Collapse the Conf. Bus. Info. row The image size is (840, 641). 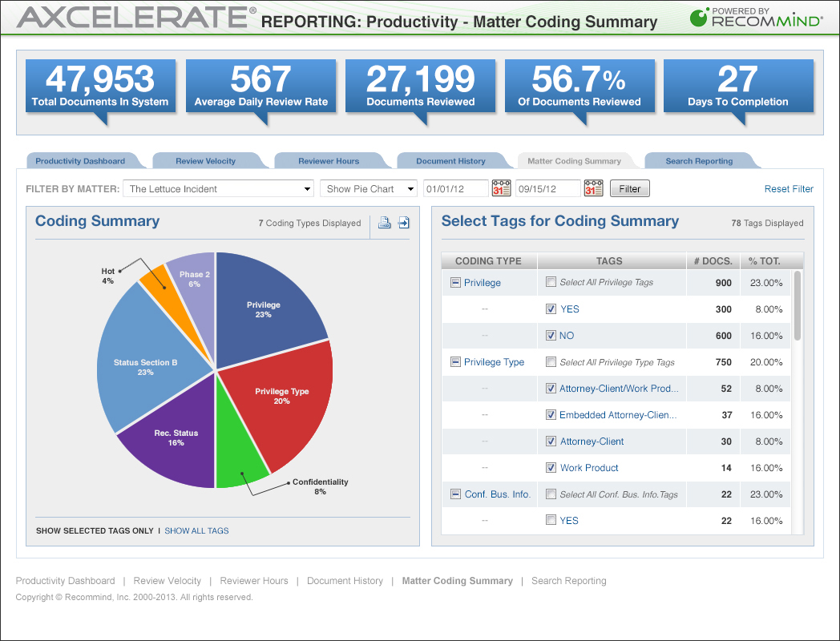455,494
